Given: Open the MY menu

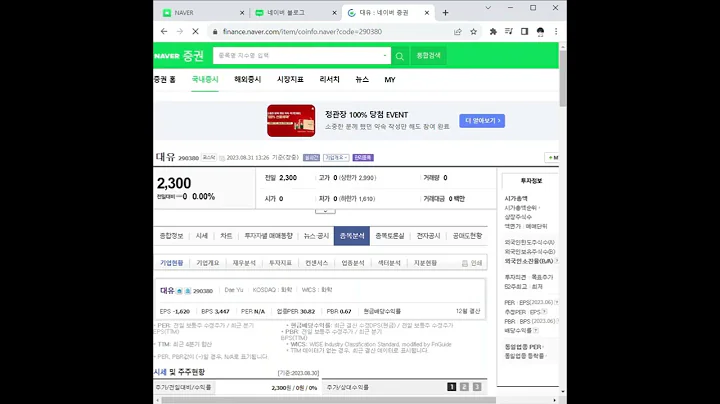Looking at the screenshot, I should pyautogui.click(x=390, y=79).
